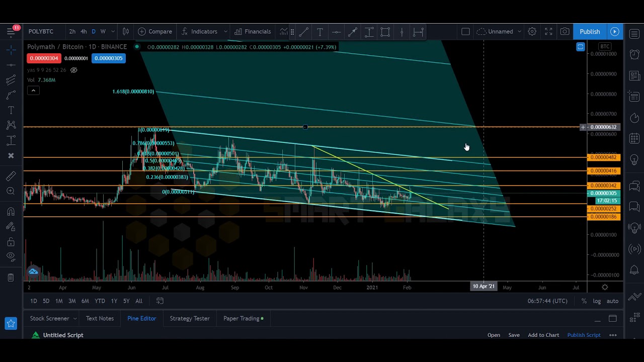Select the brush drawing tool
This screenshot has width=644, height=362.
point(11,95)
